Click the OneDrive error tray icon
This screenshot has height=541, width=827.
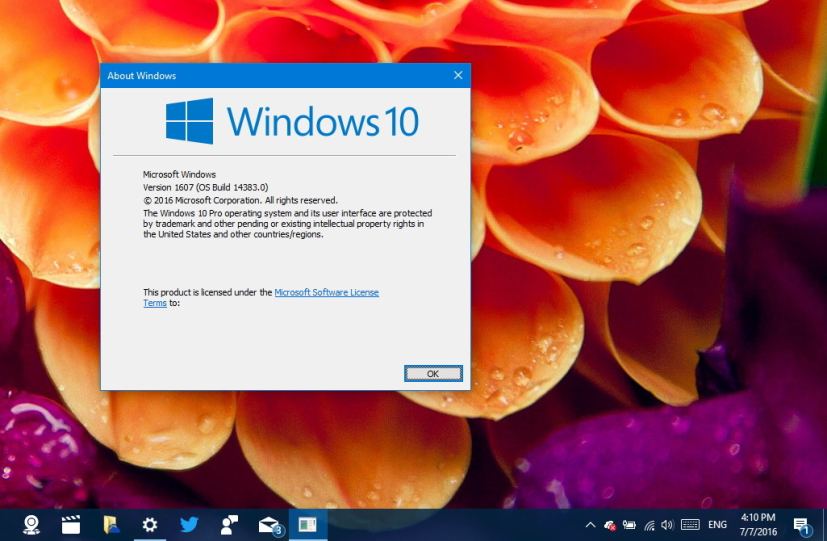coord(609,524)
